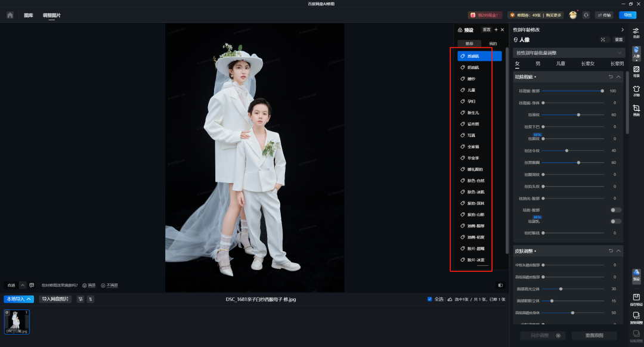Expand the 合适 zoom level arrow

(23, 285)
